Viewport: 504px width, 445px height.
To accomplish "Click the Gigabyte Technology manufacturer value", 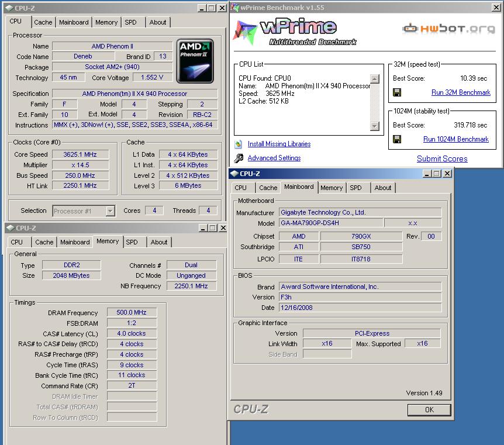I will click(x=360, y=212).
